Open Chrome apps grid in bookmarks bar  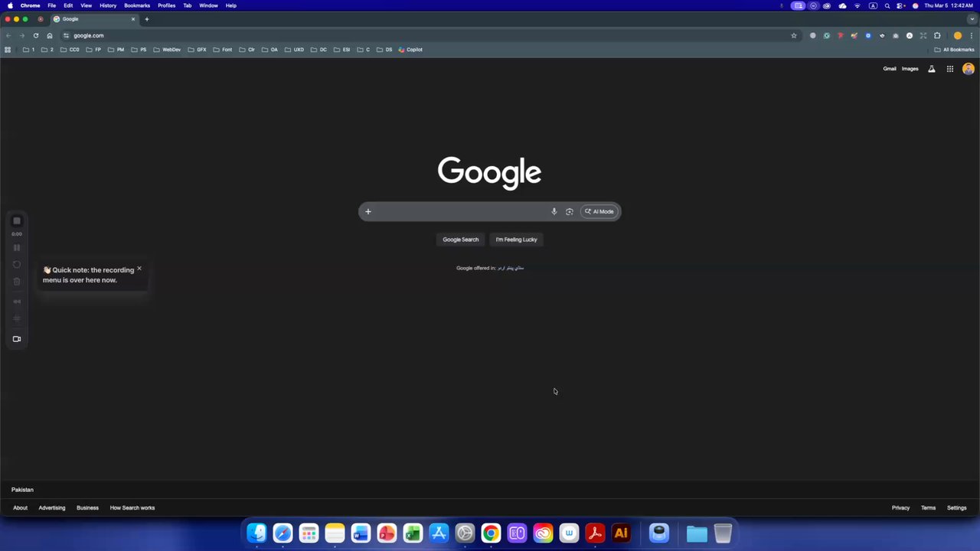[x=8, y=50]
